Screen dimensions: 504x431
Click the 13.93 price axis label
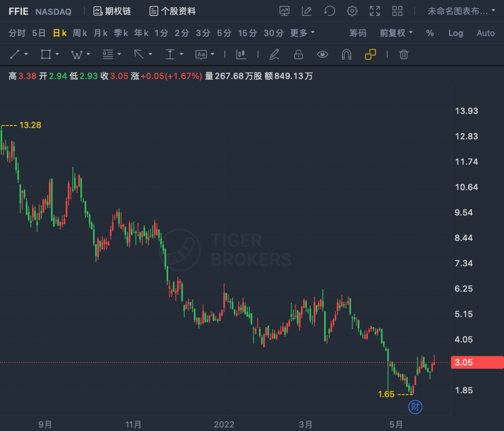pyautogui.click(x=466, y=111)
